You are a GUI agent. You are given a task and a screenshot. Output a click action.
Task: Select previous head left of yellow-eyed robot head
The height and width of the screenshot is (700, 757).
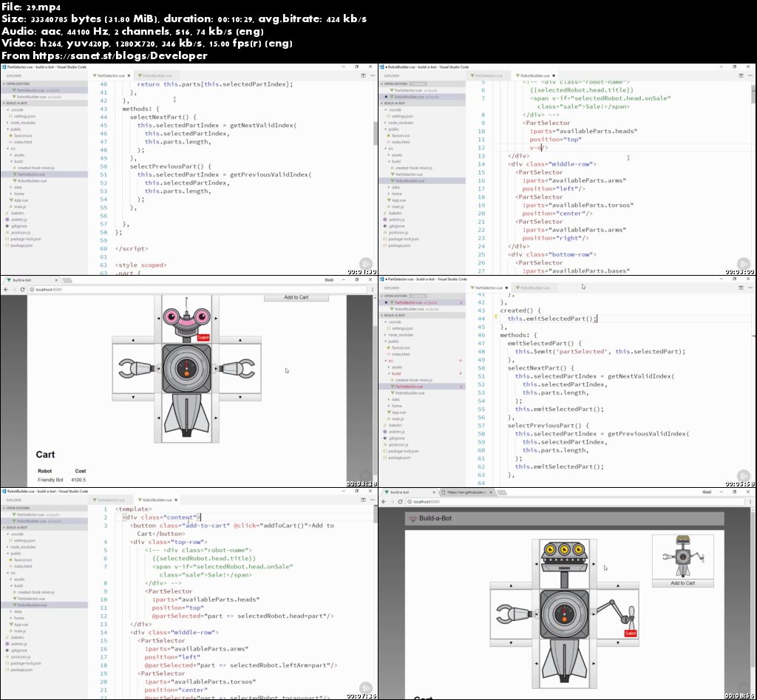tap(536, 564)
